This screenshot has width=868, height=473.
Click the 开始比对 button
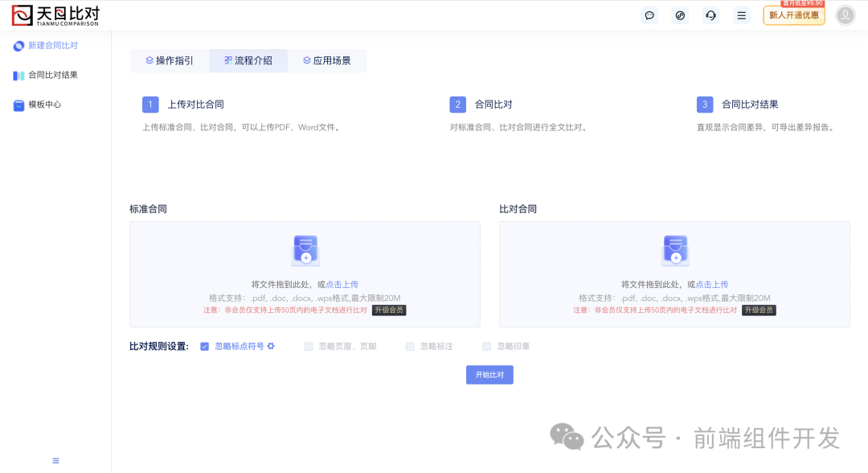coord(489,375)
